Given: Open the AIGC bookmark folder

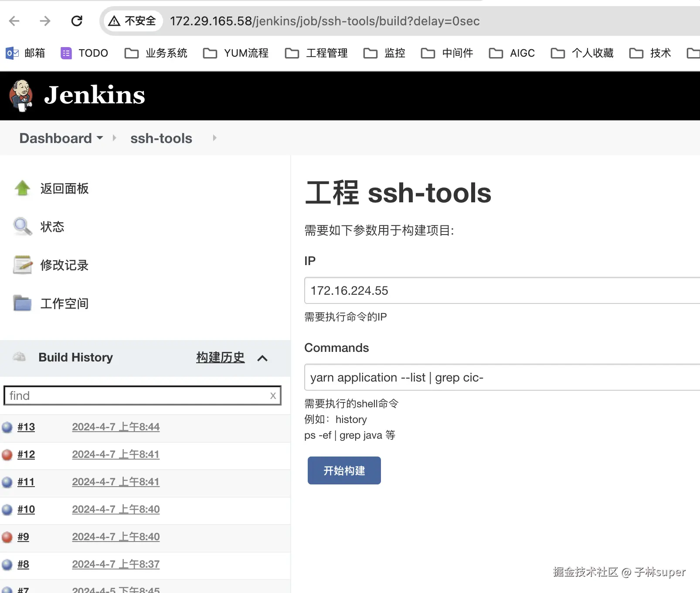Looking at the screenshot, I should [512, 53].
